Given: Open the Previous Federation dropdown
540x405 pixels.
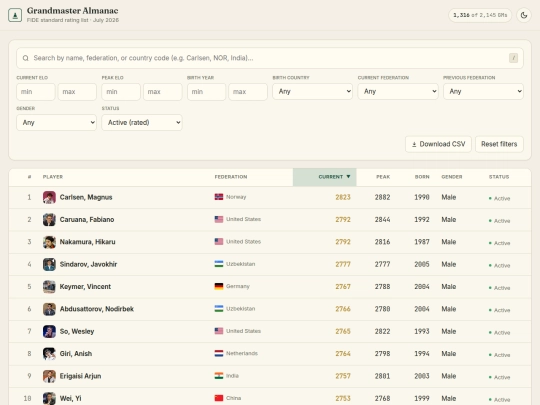Looking at the screenshot, I should 483,91.
